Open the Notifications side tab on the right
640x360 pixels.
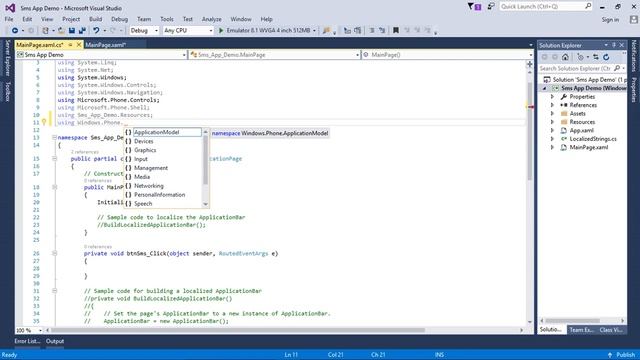coord(633,56)
